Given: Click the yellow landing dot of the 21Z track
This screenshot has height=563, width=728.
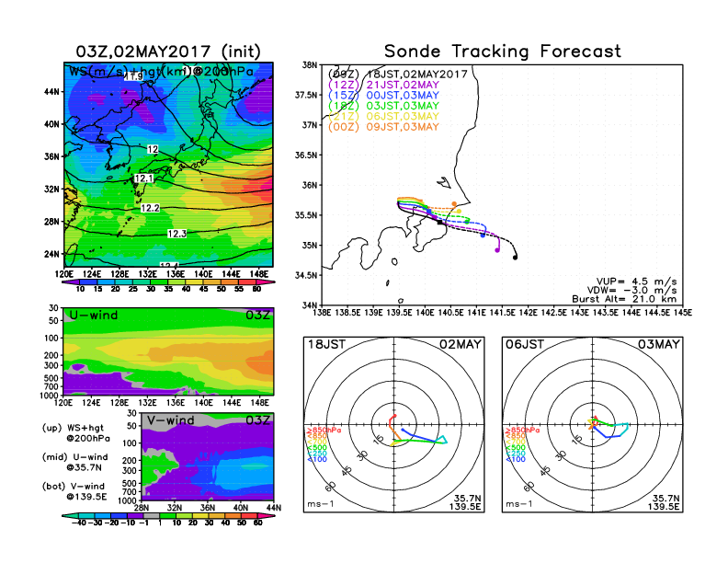Looking at the screenshot, I should point(460,212).
